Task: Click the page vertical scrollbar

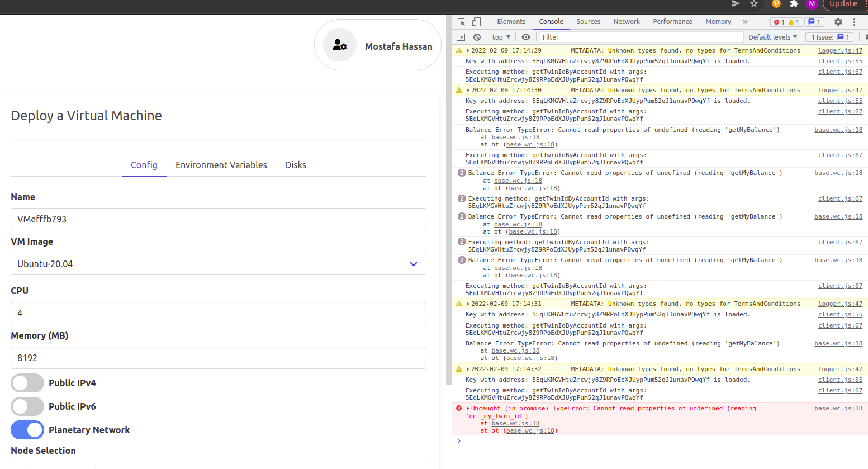Action: tap(448, 200)
